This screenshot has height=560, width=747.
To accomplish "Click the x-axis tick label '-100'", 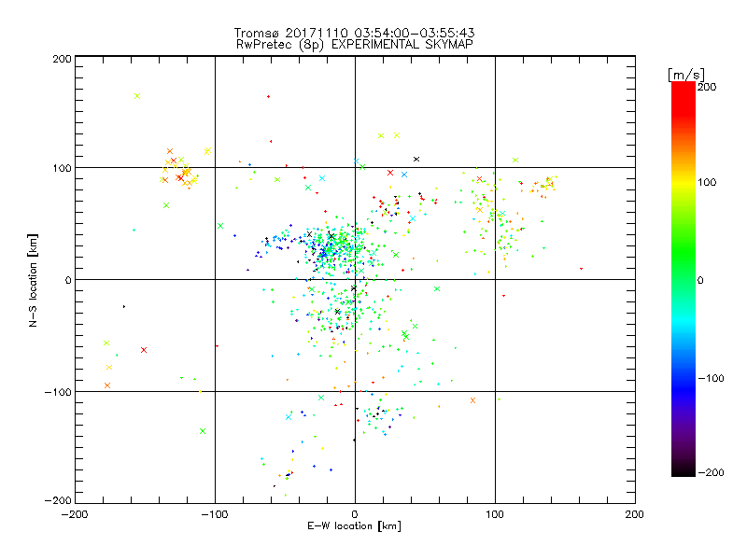I will tap(215, 514).
